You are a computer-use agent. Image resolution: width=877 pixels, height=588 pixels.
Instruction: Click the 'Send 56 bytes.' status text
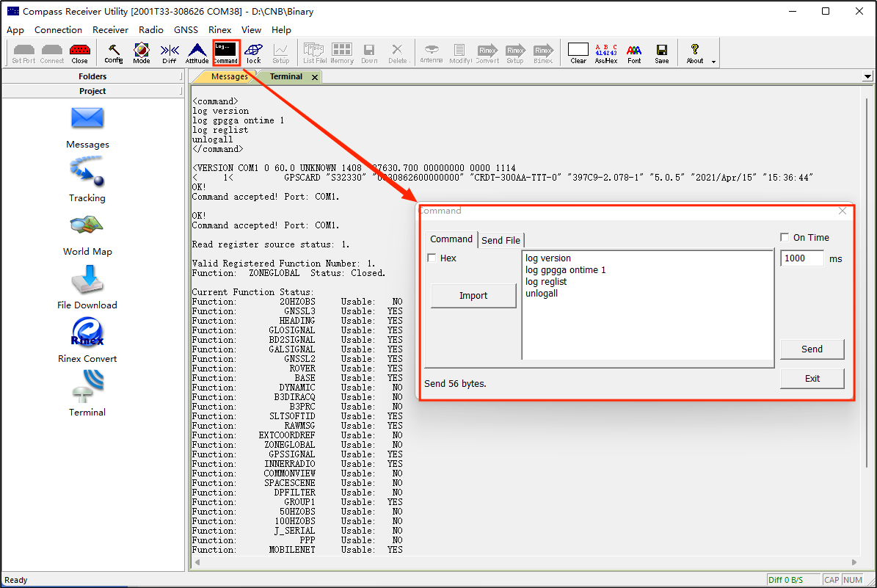coord(455,384)
